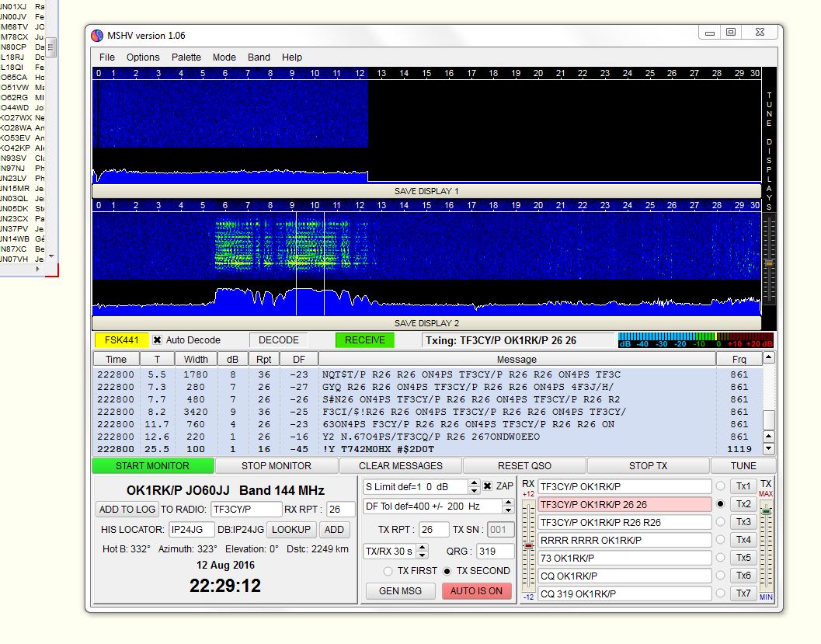Select the Tx6 message radio button
Viewport: 821px width, 644px height.
(721, 575)
